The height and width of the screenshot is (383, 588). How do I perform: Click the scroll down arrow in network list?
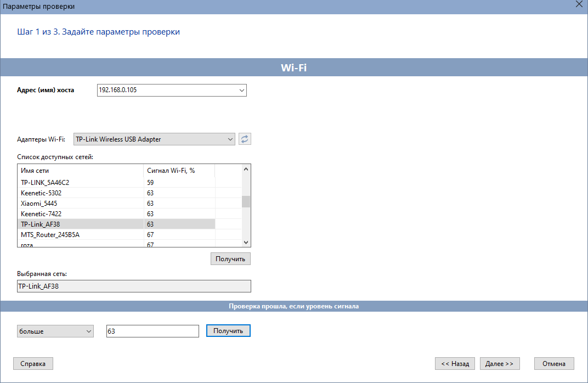click(246, 242)
